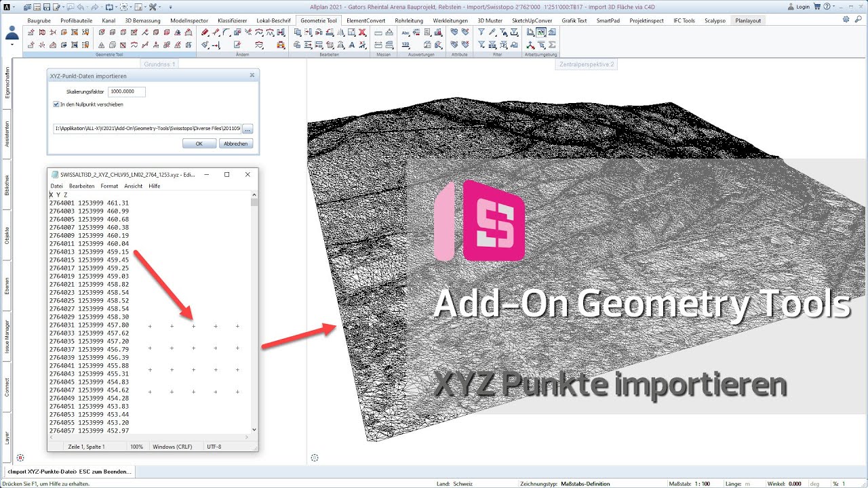868x488 pixels.
Task: Click the Notepad scrollbar down arrow
Action: point(254,429)
